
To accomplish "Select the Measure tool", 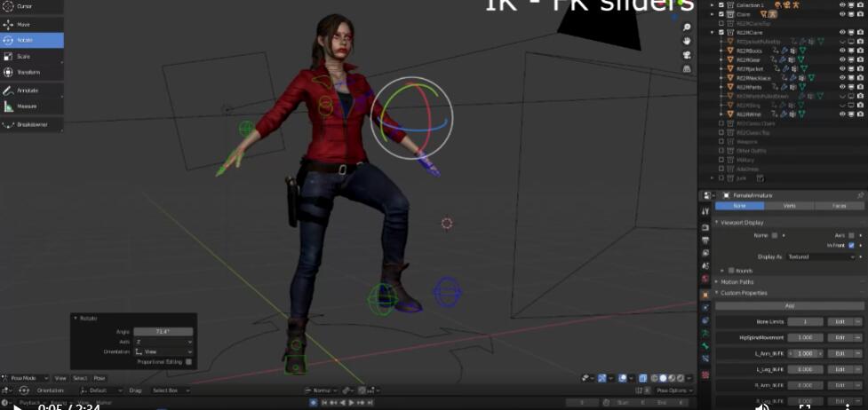I will [32, 106].
